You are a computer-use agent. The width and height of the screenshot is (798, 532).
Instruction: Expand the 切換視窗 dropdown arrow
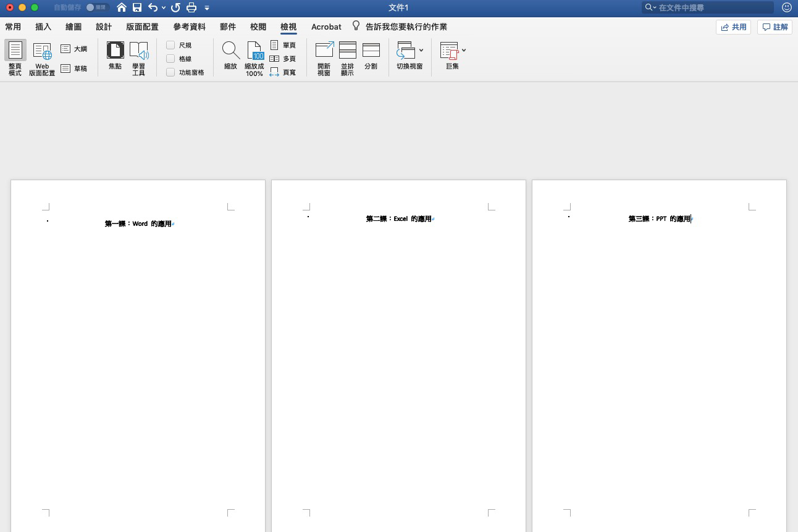click(x=421, y=50)
